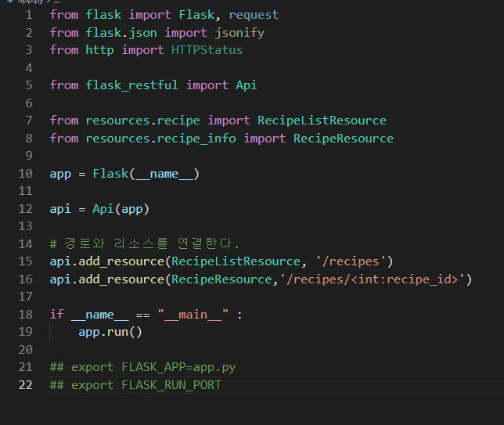Click line number 18 in the gutter

coord(26,314)
